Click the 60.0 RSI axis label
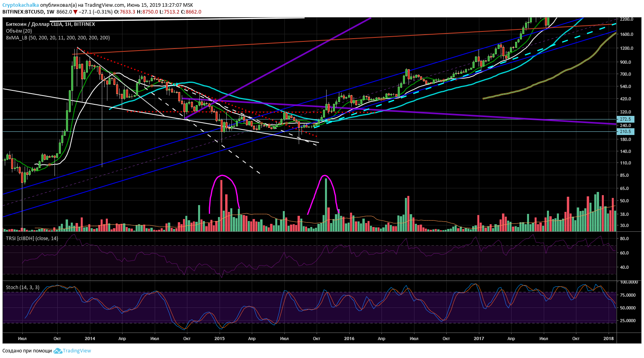 [x=625, y=253]
